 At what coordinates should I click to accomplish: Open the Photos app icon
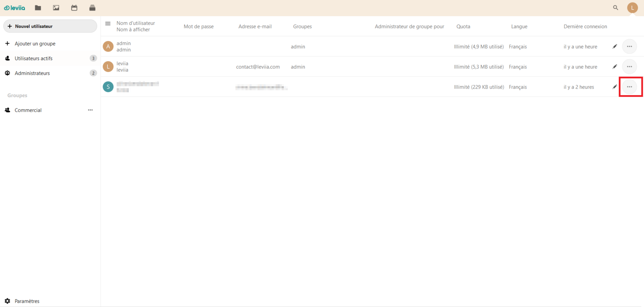56,8
